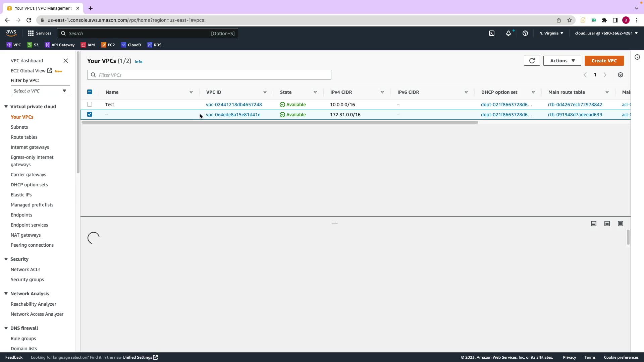Click the Create VPC button
This screenshot has width=644, height=362.
[604, 61]
